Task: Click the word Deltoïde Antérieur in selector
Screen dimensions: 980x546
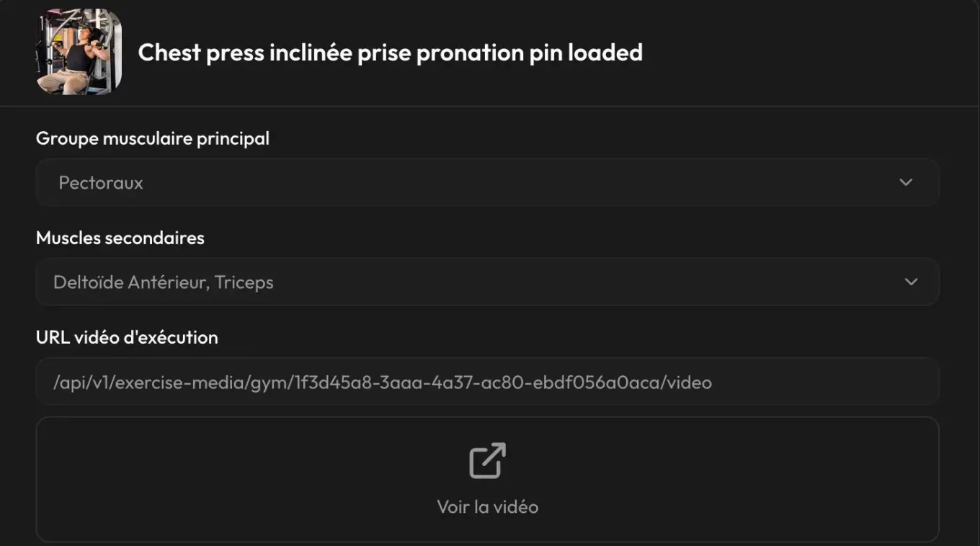Action: pyautogui.click(x=130, y=282)
